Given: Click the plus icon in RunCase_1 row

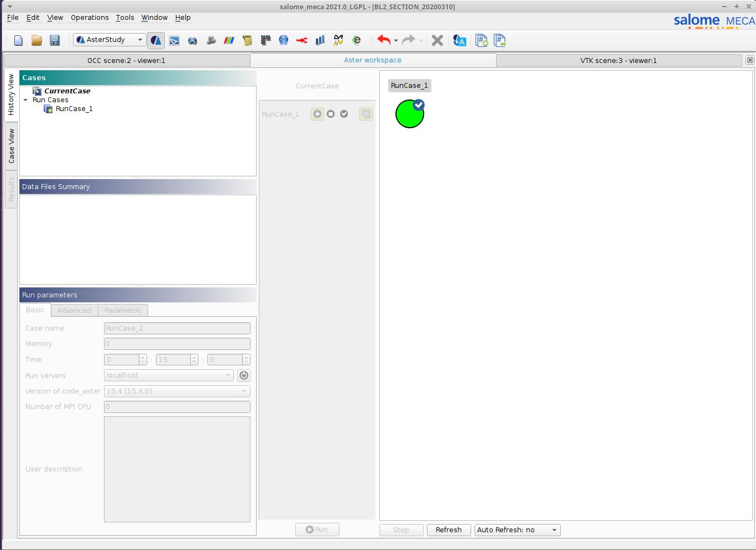Looking at the screenshot, I should pyautogui.click(x=317, y=114).
